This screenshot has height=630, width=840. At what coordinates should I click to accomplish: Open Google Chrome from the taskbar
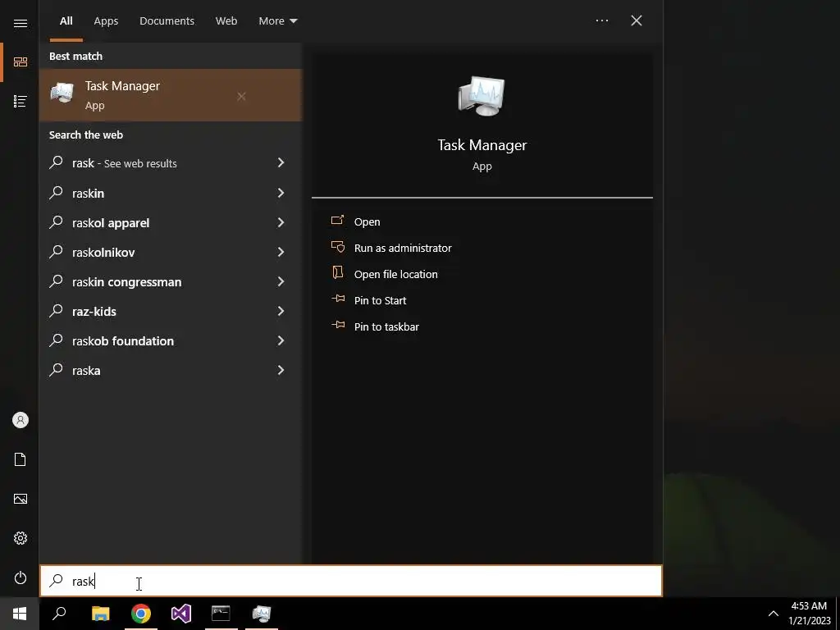pos(141,614)
